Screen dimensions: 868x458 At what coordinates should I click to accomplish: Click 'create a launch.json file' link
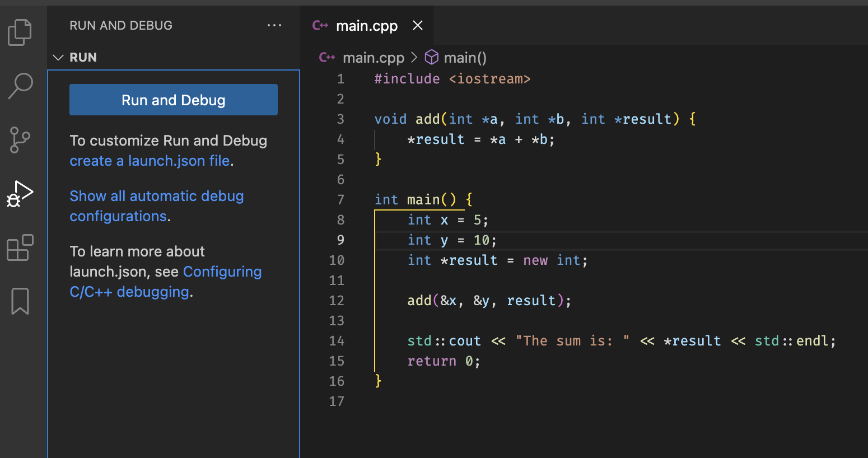pyautogui.click(x=150, y=161)
